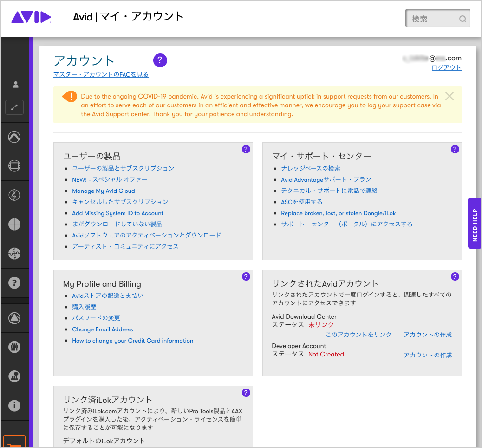Open Avid Advantageサポート・プラン link
482x448 pixels.
tap(326, 179)
